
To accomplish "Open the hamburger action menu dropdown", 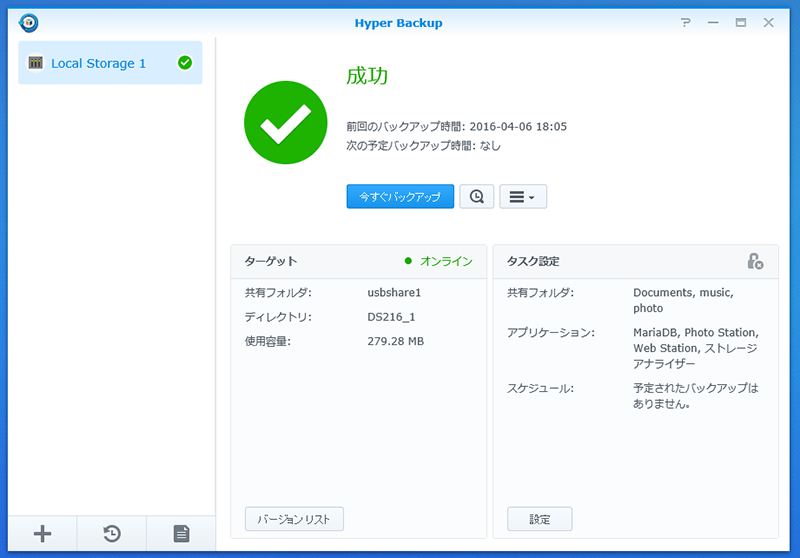I will [523, 196].
